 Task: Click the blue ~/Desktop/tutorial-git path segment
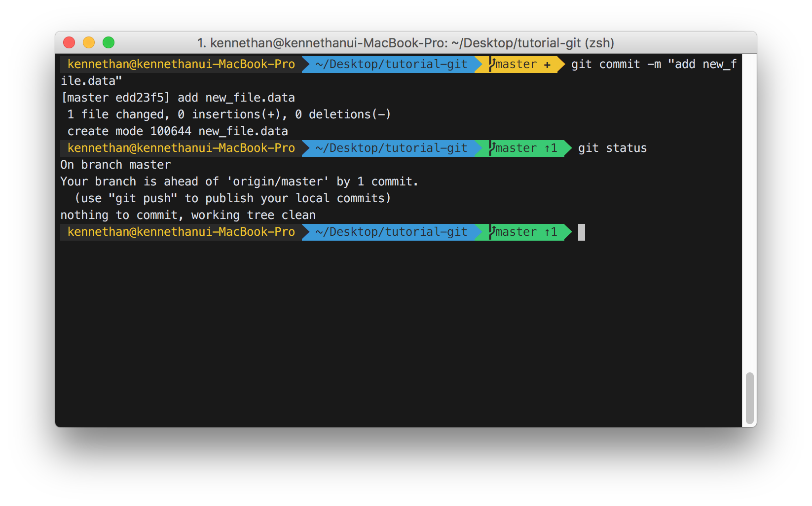pyautogui.click(x=390, y=64)
